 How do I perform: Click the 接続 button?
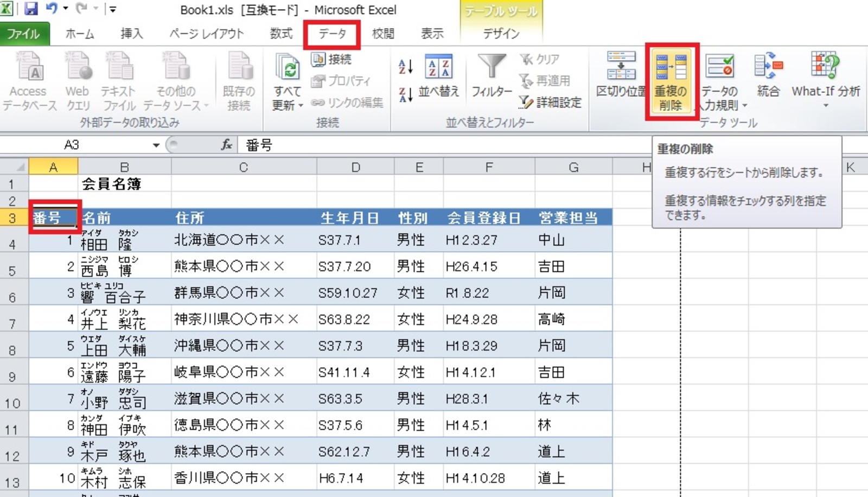point(332,59)
